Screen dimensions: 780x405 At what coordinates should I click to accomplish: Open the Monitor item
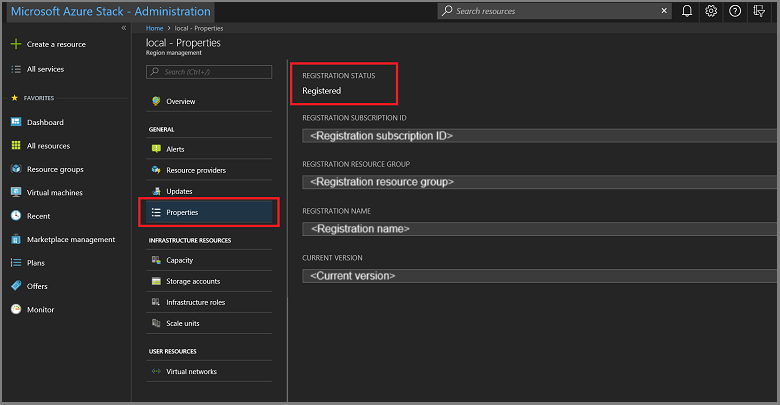pos(40,309)
